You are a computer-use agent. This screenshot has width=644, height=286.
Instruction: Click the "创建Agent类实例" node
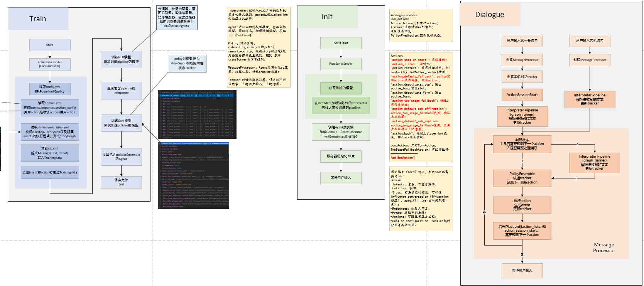coord(341,132)
